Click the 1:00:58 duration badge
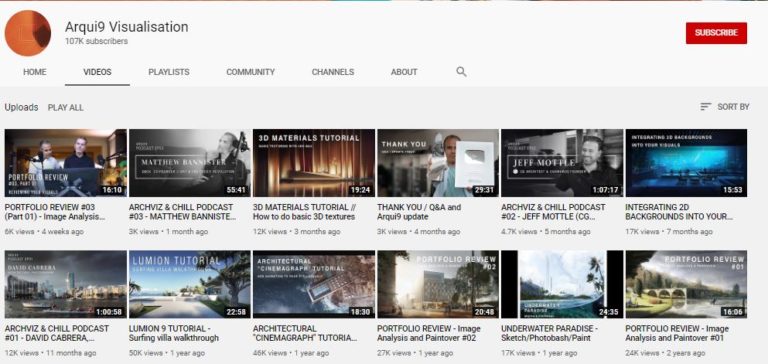 [109, 312]
